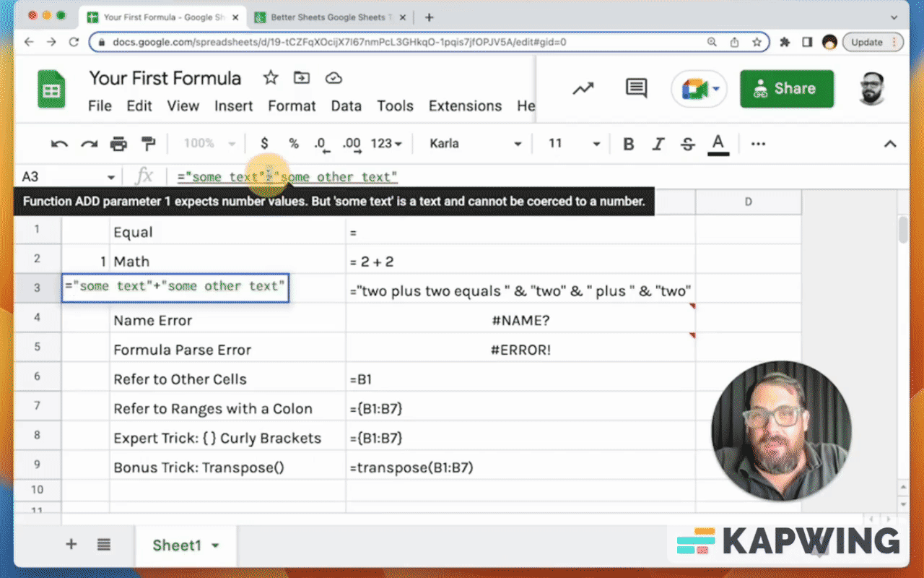
Task: Reload the page
Action: coord(74,42)
